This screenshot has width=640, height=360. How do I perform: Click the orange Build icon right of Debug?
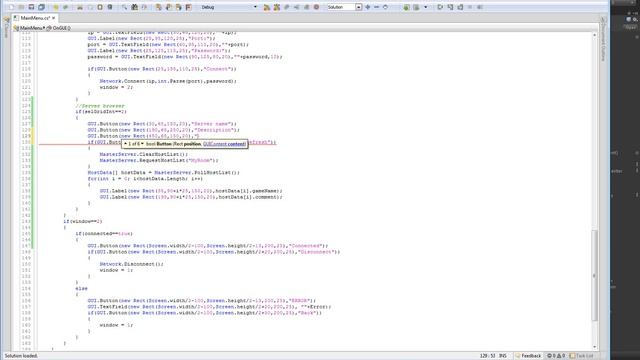click(267, 7)
